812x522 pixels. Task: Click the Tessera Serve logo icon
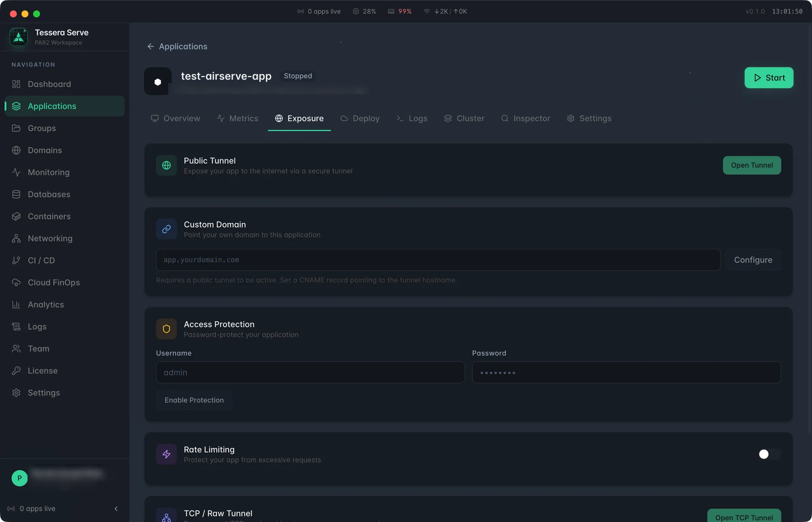click(x=18, y=37)
